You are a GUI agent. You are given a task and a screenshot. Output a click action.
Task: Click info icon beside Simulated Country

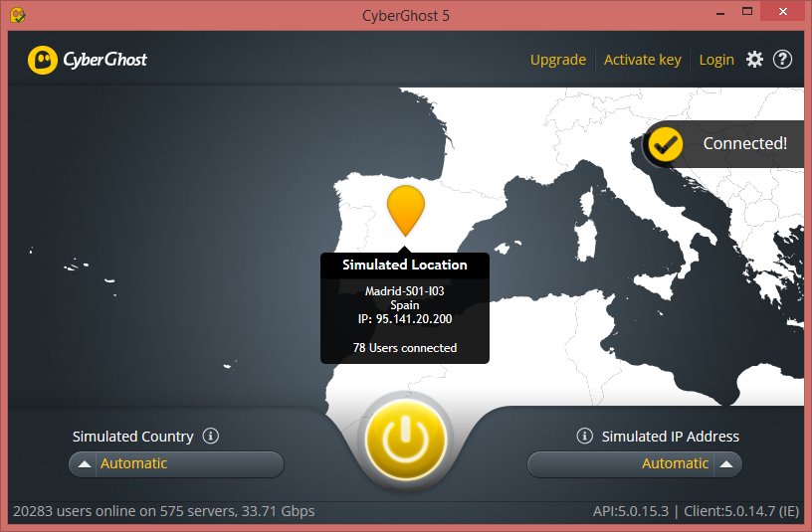(211, 436)
